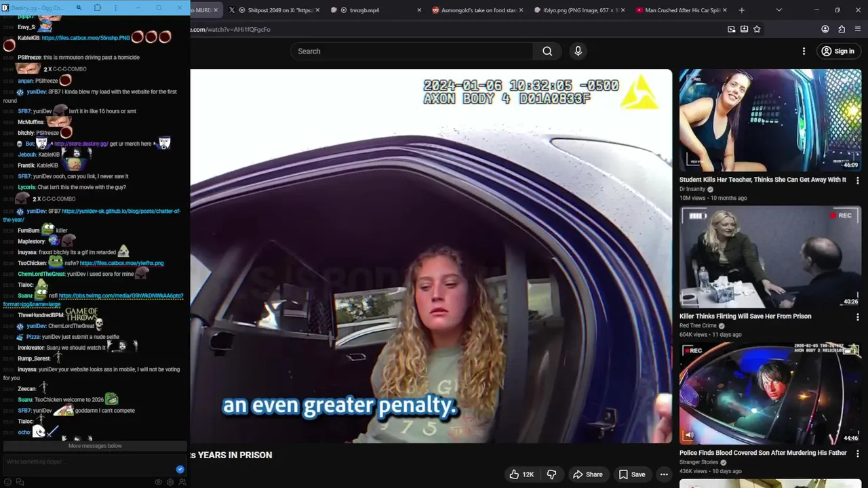This screenshot has width=868, height=488.
Task: Open options menu for 'Police Finds Blood Covered Son'
Action: click(858, 453)
